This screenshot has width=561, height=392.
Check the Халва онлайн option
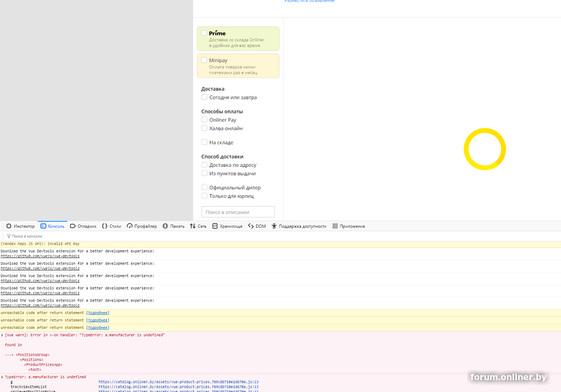[x=204, y=128]
